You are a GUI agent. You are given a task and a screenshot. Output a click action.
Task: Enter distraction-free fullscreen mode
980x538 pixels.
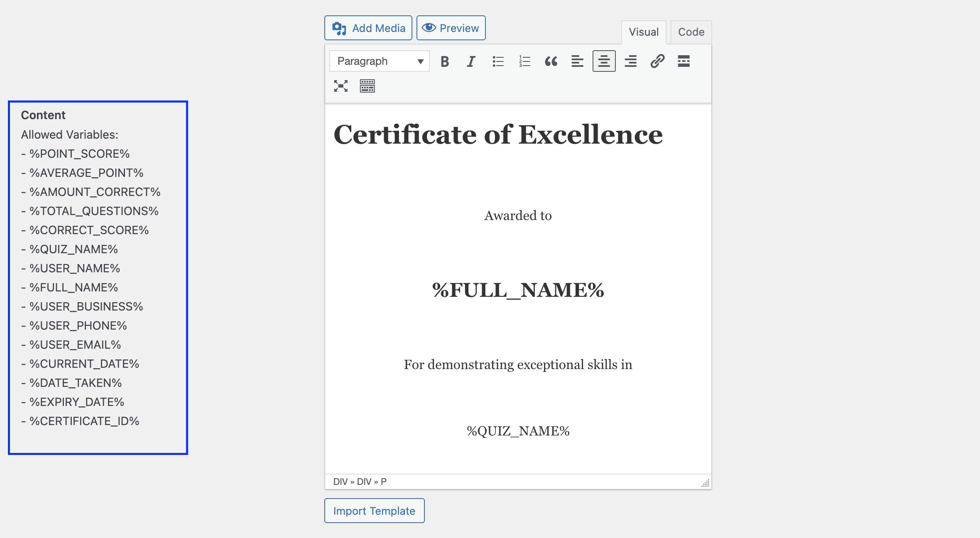(x=341, y=86)
